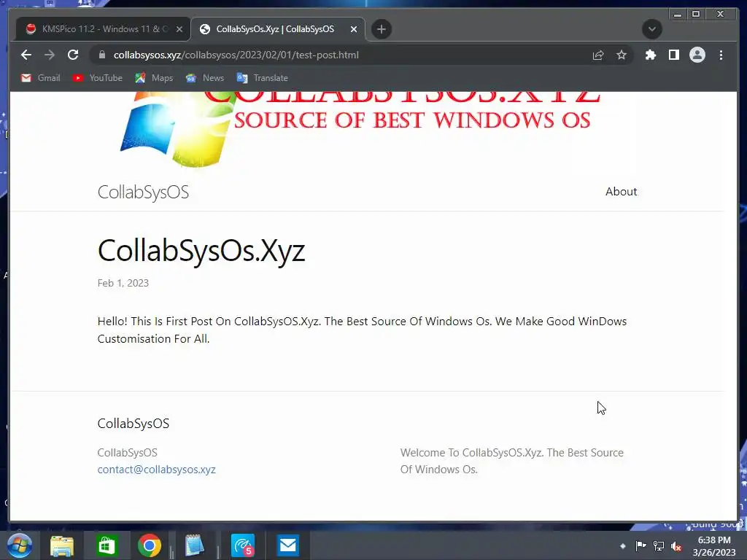The image size is (747, 560).
Task: Open the Translate bookmark
Action: pos(263,77)
